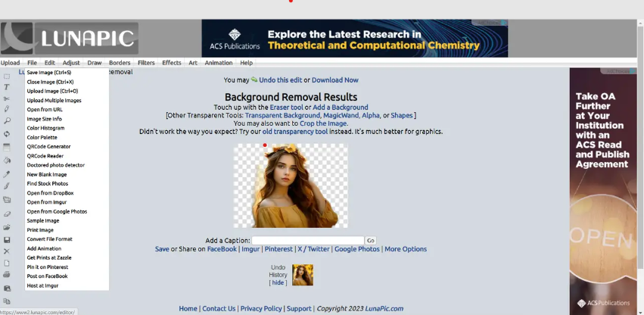Image resolution: width=644 pixels, height=315 pixels.
Task: Click the Add a Background link
Action: [340, 107]
